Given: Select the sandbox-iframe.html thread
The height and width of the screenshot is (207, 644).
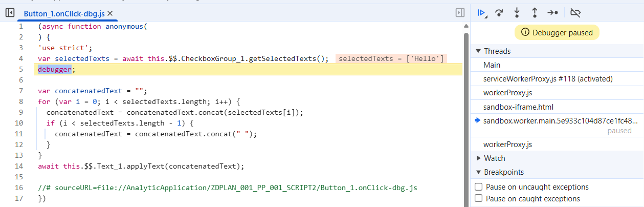Looking at the screenshot, I should 557,107.
